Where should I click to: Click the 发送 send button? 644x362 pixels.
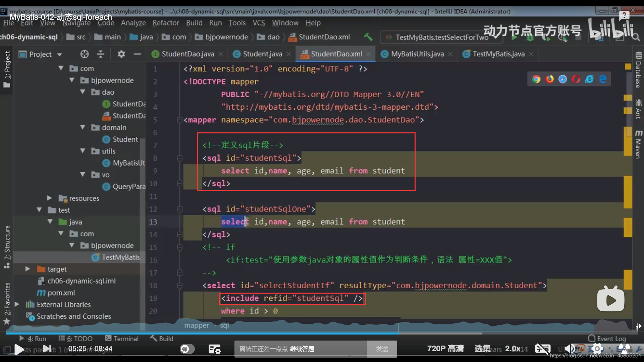(x=382, y=349)
